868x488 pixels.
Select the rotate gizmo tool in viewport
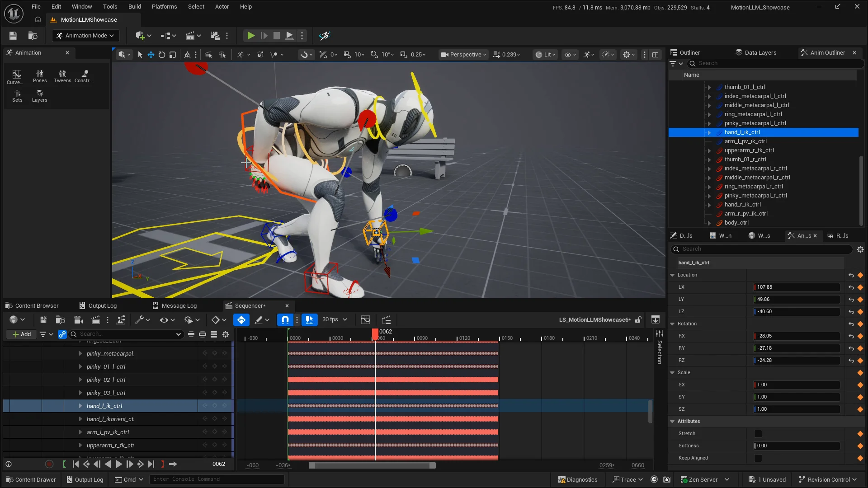tap(162, 55)
